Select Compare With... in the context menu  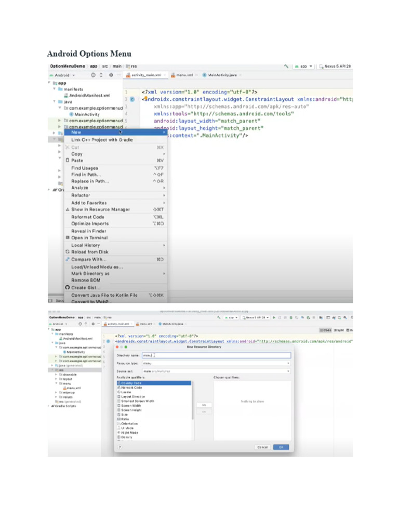pyautogui.click(x=116, y=259)
